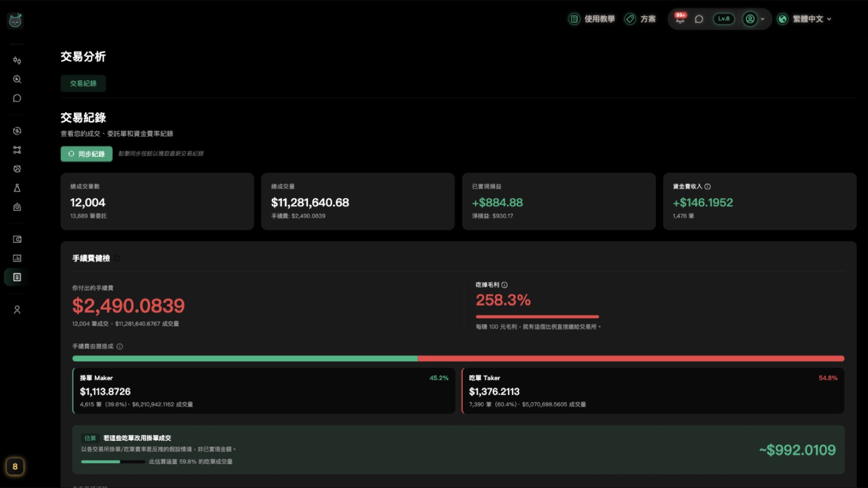Image resolution: width=868 pixels, height=488 pixels.
Task: Open the chat bubble sidebar icon
Action: click(x=17, y=98)
